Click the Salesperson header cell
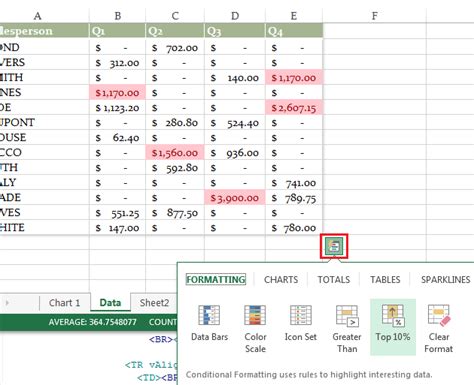The height and width of the screenshot is (385, 474). (44, 31)
